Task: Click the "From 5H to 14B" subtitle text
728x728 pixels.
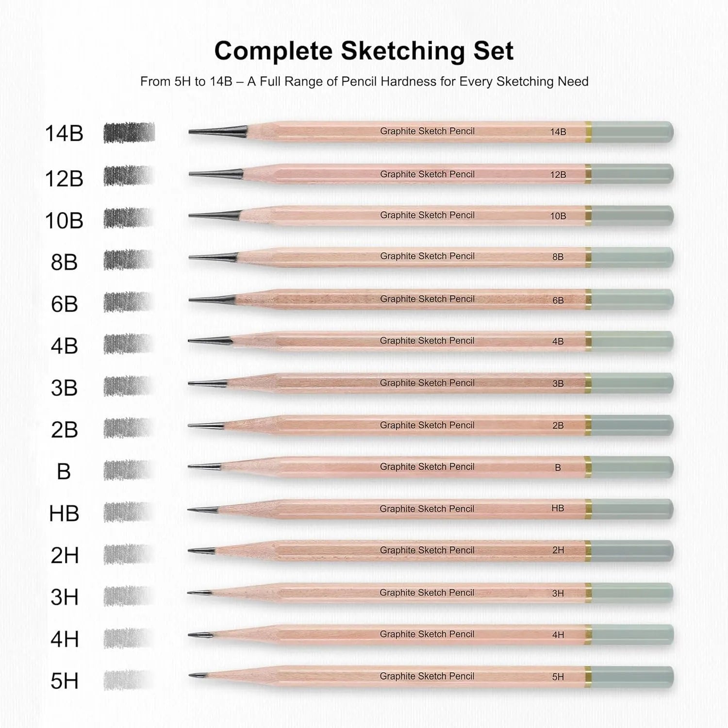Action: pos(364,82)
